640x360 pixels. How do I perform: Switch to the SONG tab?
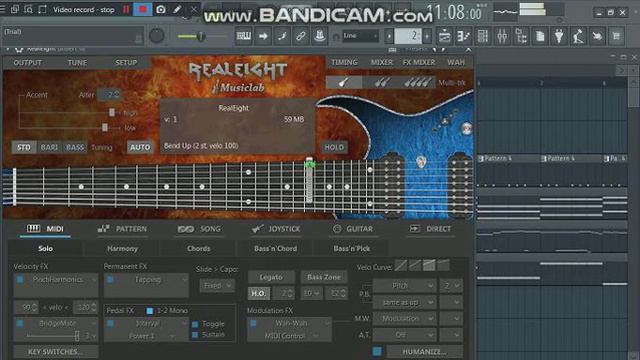pos(199,229)
